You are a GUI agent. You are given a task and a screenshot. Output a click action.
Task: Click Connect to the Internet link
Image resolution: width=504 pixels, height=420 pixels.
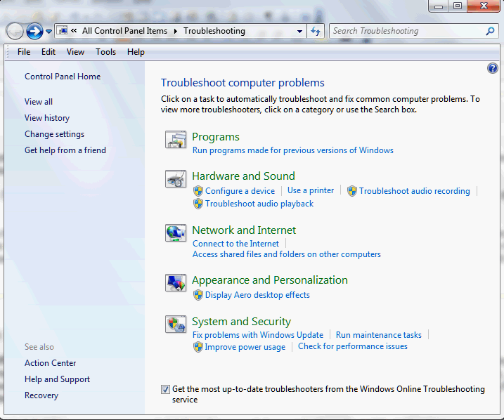point(235,244)
